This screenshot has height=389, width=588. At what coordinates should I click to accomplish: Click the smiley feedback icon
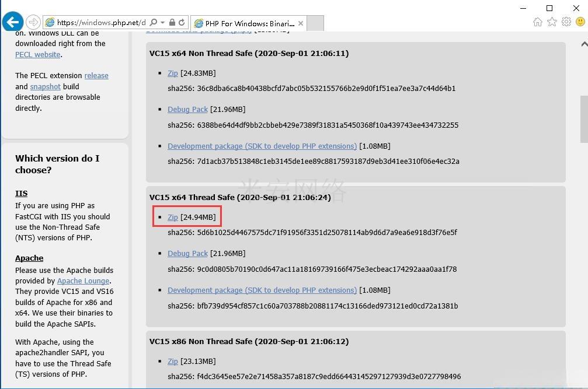click(580, 22)
